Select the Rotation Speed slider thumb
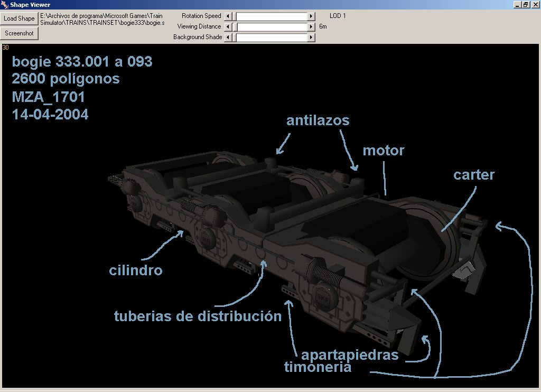Image resolution: width=541 pixels, height=392 pixels. 234,16
